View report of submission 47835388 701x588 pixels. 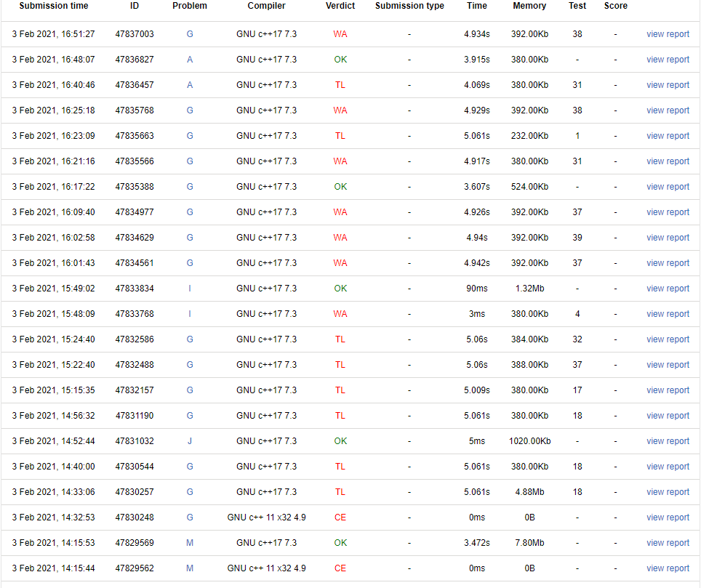tap(668, 187)
